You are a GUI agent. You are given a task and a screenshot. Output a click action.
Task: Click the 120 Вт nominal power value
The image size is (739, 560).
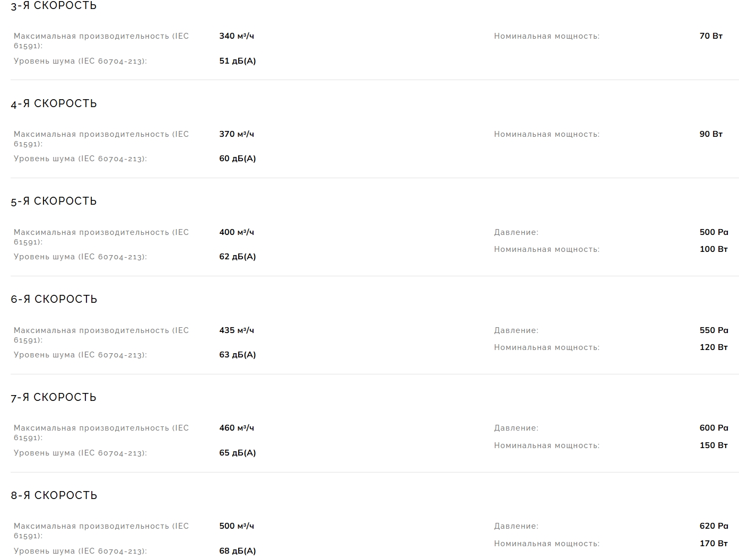pos(714,347)
